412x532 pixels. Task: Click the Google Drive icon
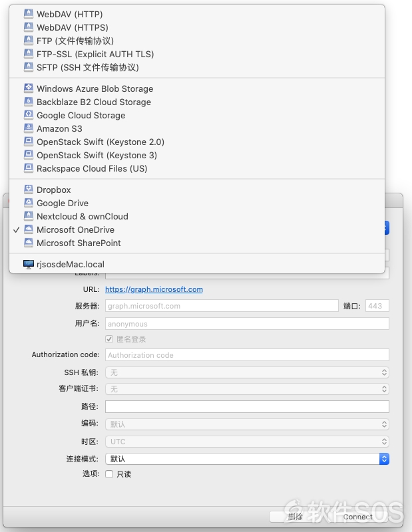[29, 203]
